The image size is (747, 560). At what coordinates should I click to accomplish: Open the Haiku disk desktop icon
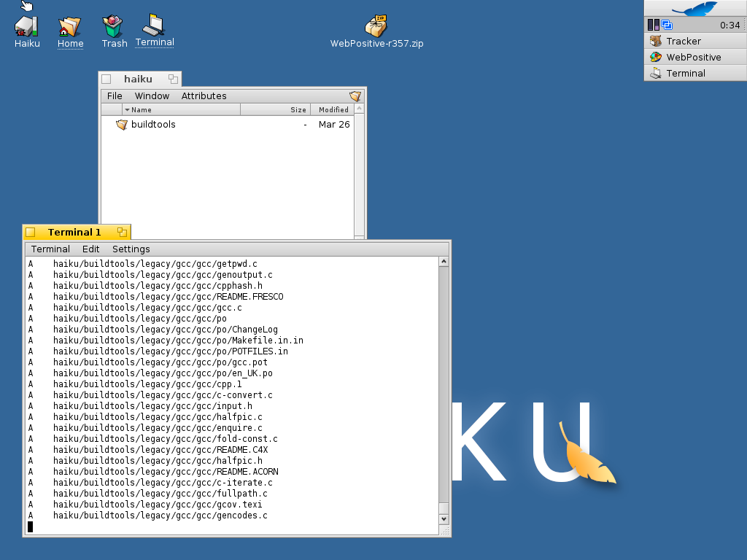27,27
